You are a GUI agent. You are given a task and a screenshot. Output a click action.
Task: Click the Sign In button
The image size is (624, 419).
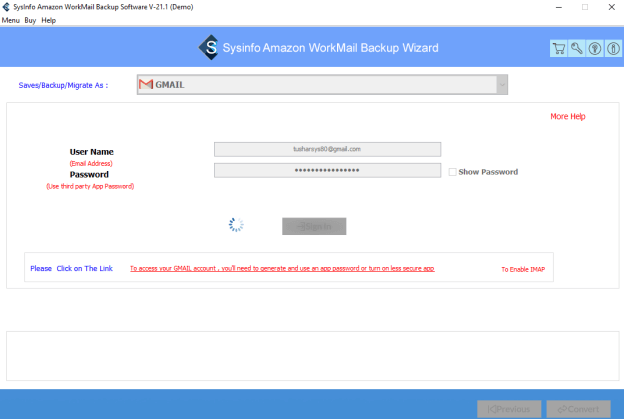coord(314,226)
